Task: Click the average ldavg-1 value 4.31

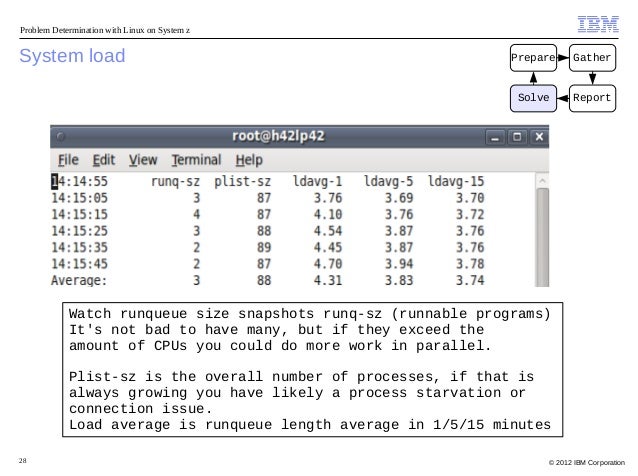Action: (328, 281)
